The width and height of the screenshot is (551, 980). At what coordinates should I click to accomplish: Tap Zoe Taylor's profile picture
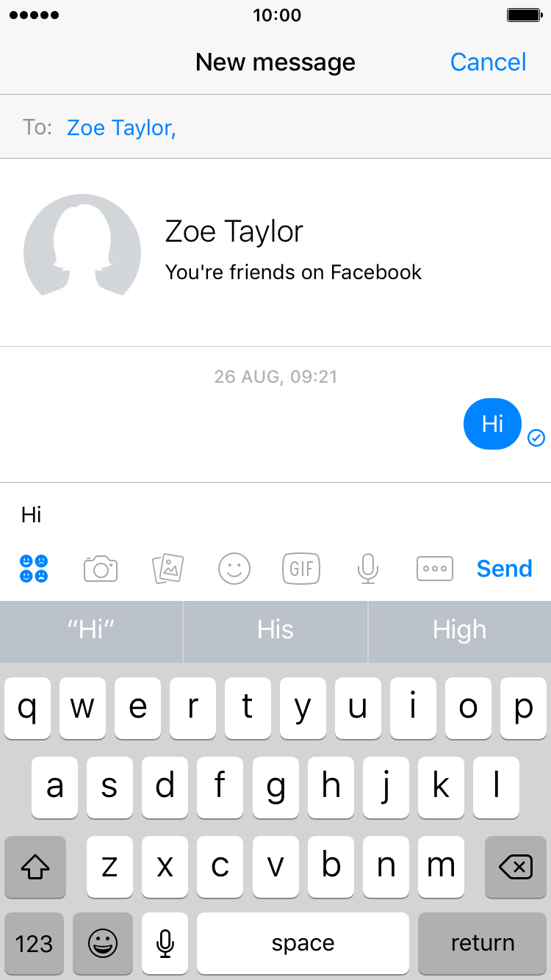82,245
